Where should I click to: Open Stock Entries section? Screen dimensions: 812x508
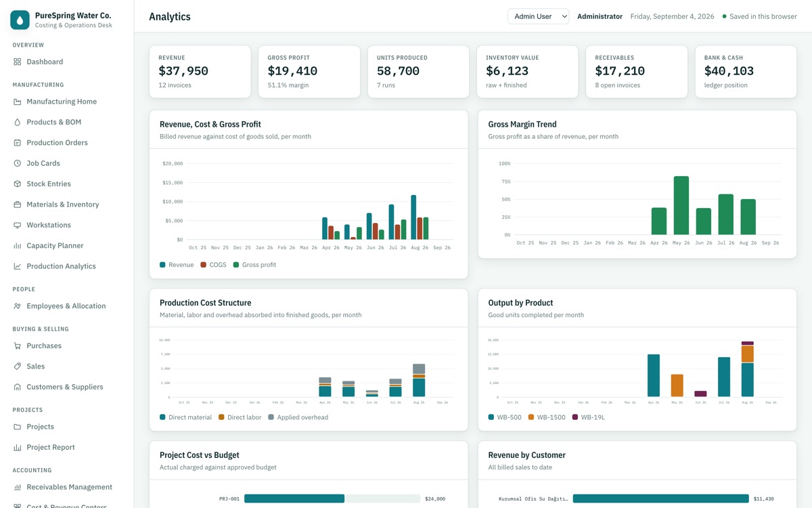coord(67,184)
